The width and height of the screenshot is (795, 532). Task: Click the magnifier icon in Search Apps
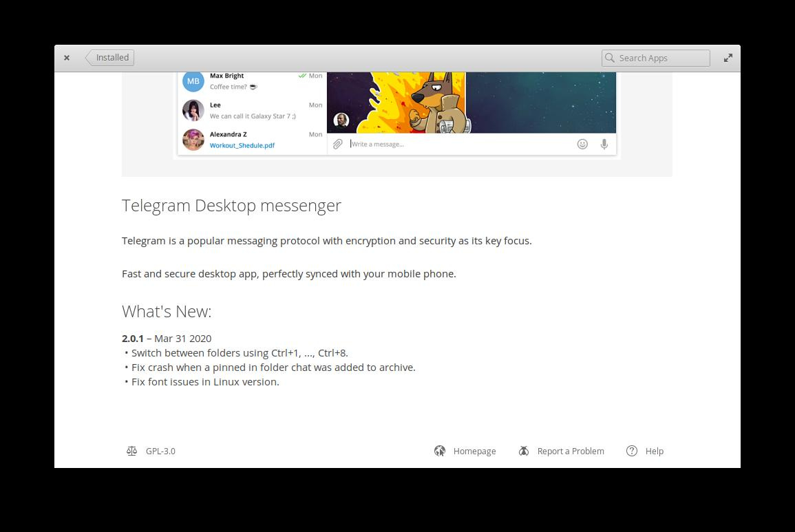click(x=610, y=58)
